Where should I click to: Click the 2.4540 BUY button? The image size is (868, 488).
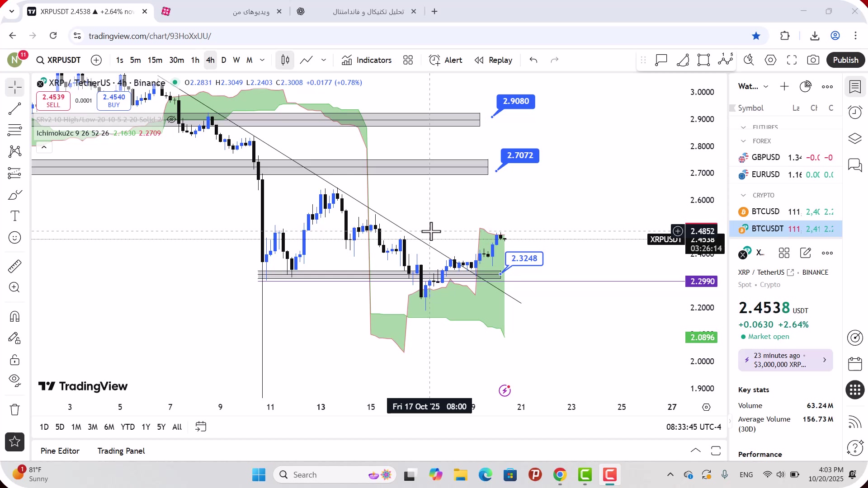(114, 100)
